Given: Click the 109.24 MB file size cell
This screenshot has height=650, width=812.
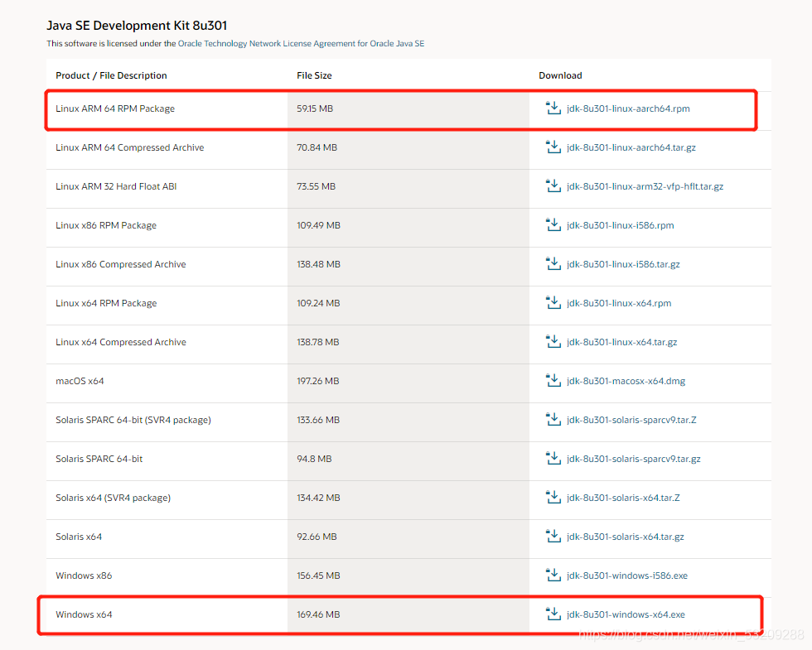Looking at the screenshot, I should 408,306.
